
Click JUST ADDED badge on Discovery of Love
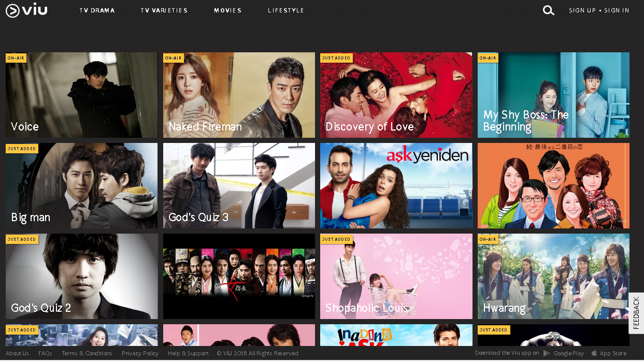pyautogui.click(x=336, y=58)
